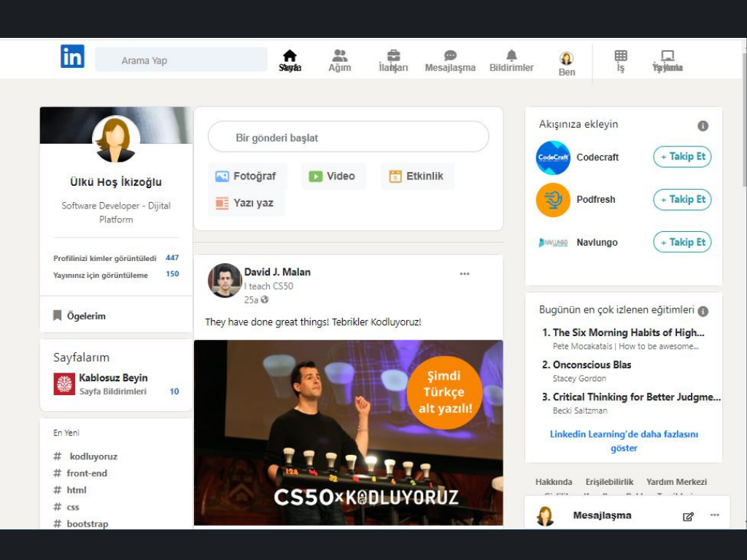747x560 pixels.
Task: View Profilinizi kimler görüntüledi stats
Action: click(116, 258)
